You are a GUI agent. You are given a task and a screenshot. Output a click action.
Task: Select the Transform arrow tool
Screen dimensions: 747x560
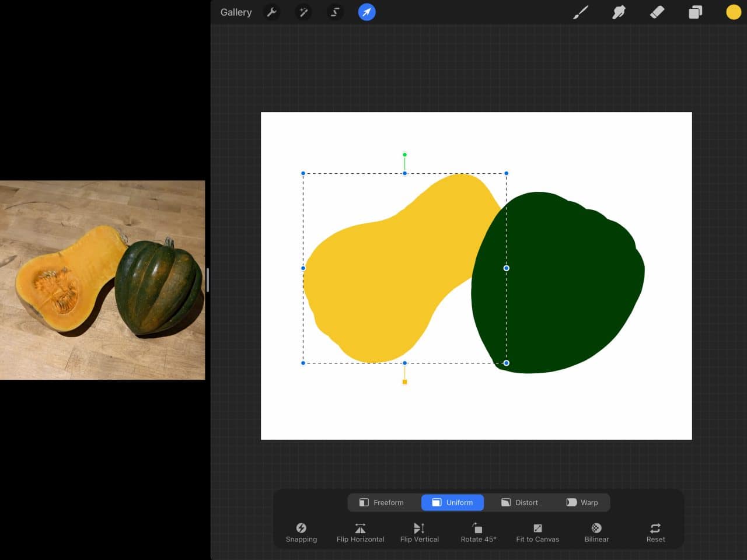366,12
